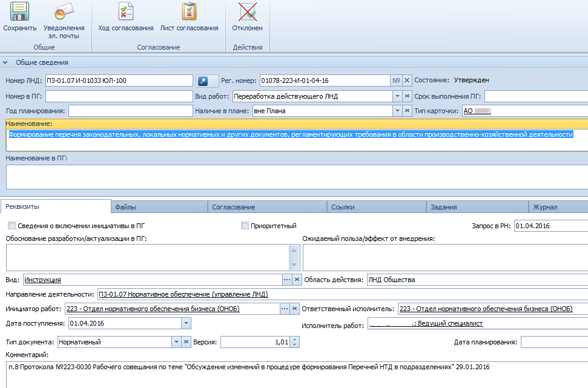Clear the Вид работ field with X

pos(407,96)
